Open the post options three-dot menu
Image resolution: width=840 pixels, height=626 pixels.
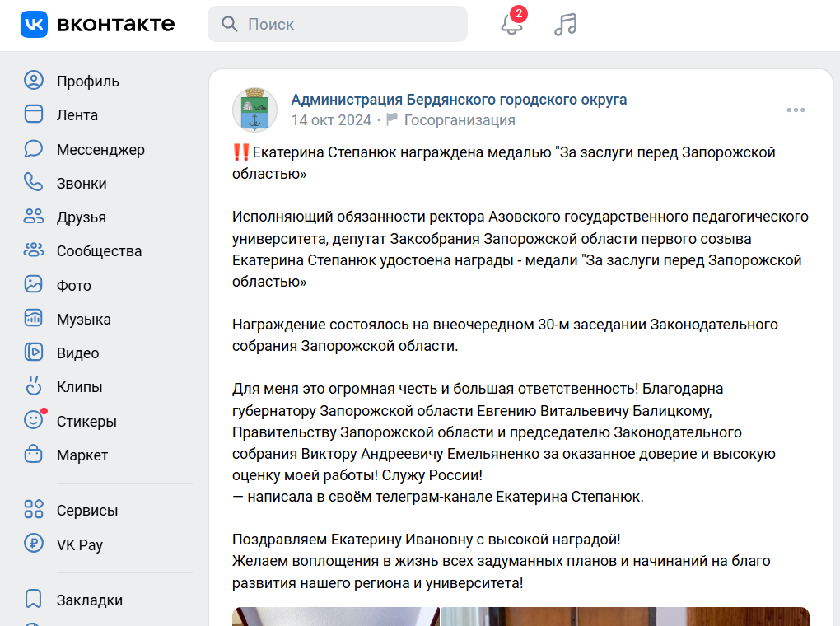pyautogui.click(x=796, y=109)
